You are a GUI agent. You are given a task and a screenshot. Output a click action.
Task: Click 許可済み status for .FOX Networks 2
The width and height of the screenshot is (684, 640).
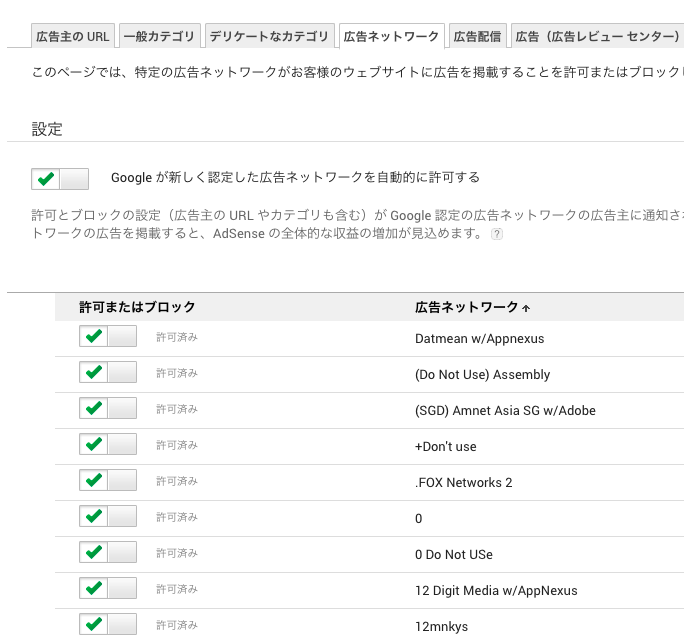[177, 481]
